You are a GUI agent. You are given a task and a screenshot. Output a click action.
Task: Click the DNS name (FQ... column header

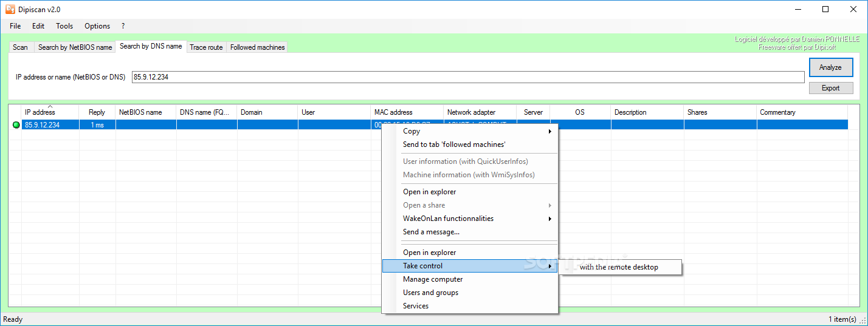coord(207,112)
